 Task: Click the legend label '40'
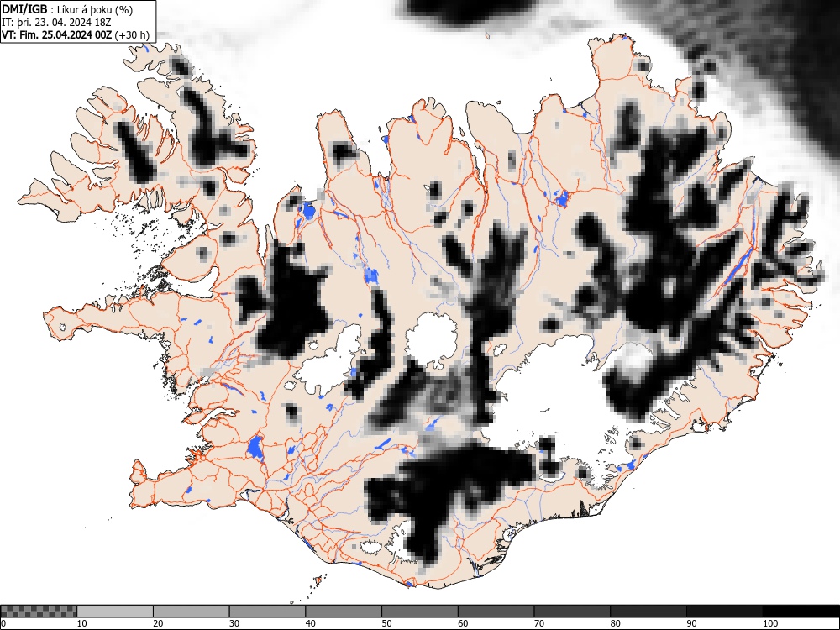[310, 623]
